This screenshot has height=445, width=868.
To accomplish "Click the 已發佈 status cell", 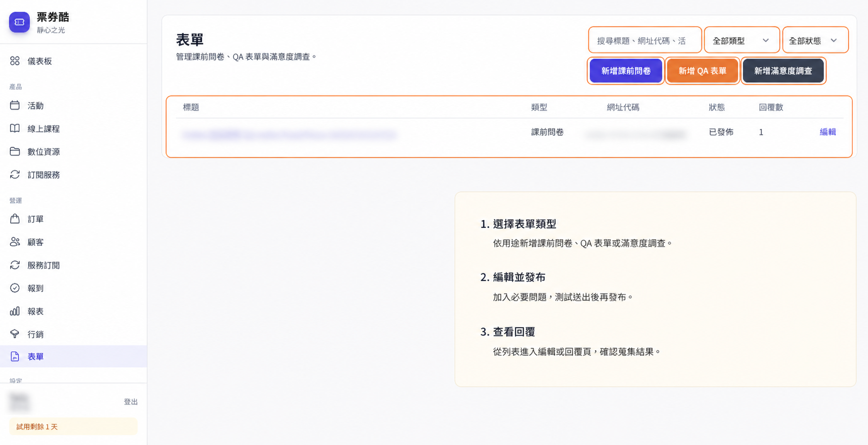I will [x=721, y=132].
